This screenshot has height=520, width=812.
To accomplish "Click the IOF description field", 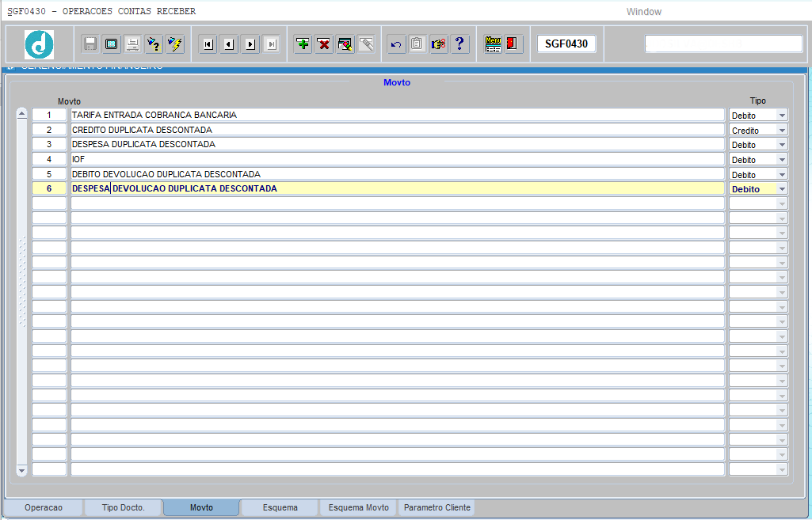I will tap(396, 160).
